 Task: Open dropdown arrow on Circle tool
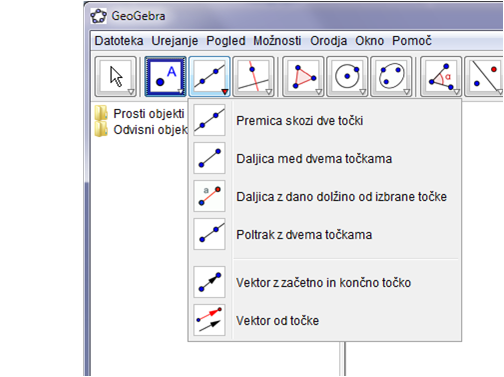(x=363, y=92)
